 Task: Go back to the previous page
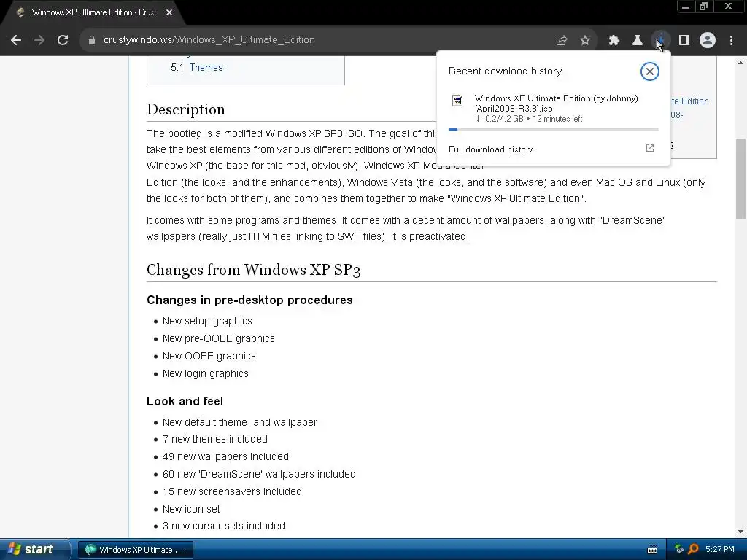(16, 40)
